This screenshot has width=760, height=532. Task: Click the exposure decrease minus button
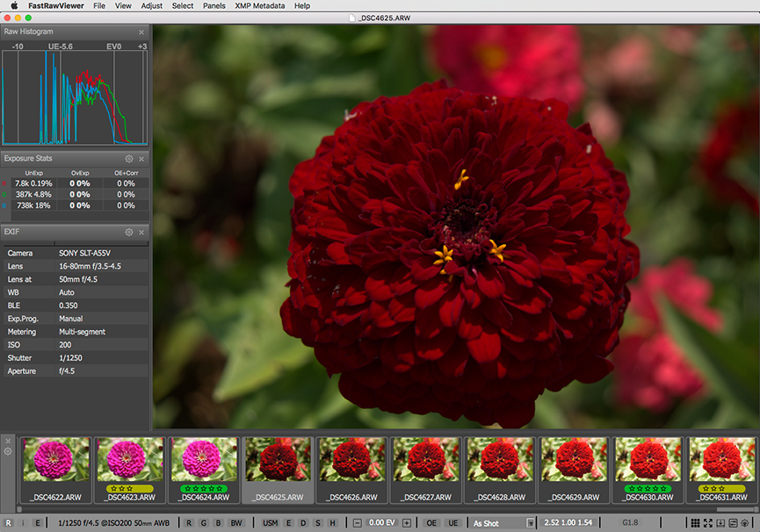coord(358,523)
